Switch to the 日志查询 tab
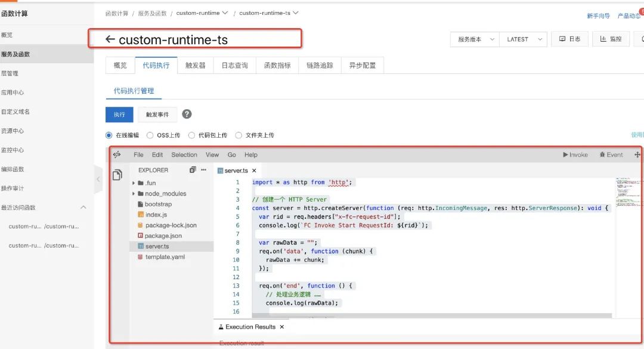Screen dimensions: 644x349 pyautogui.click(x=235, y=66)
